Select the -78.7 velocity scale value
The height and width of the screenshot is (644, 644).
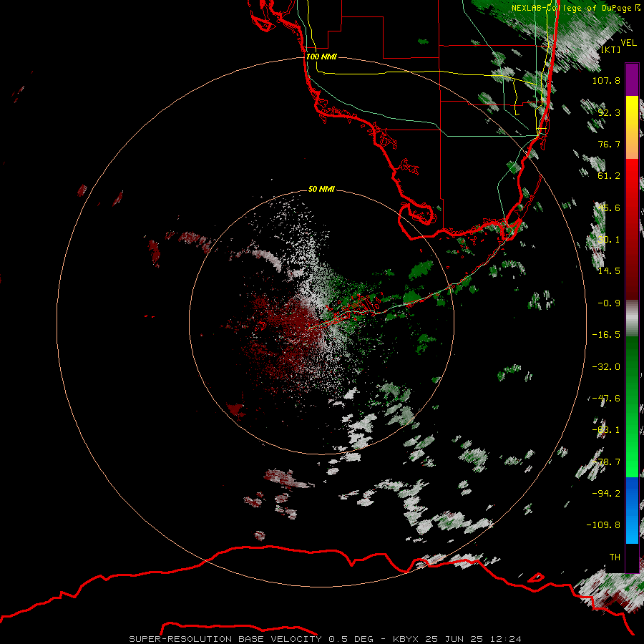pyautogui.click(x=606, y=462)
